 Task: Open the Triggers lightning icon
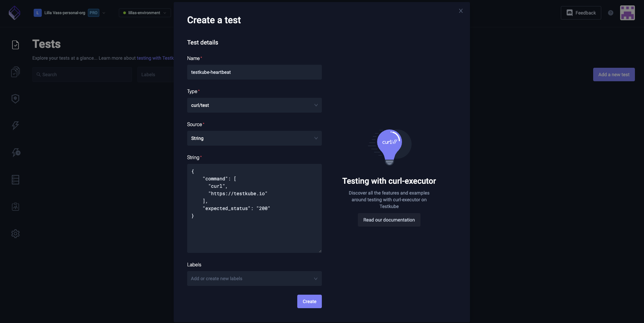[15, 126]
